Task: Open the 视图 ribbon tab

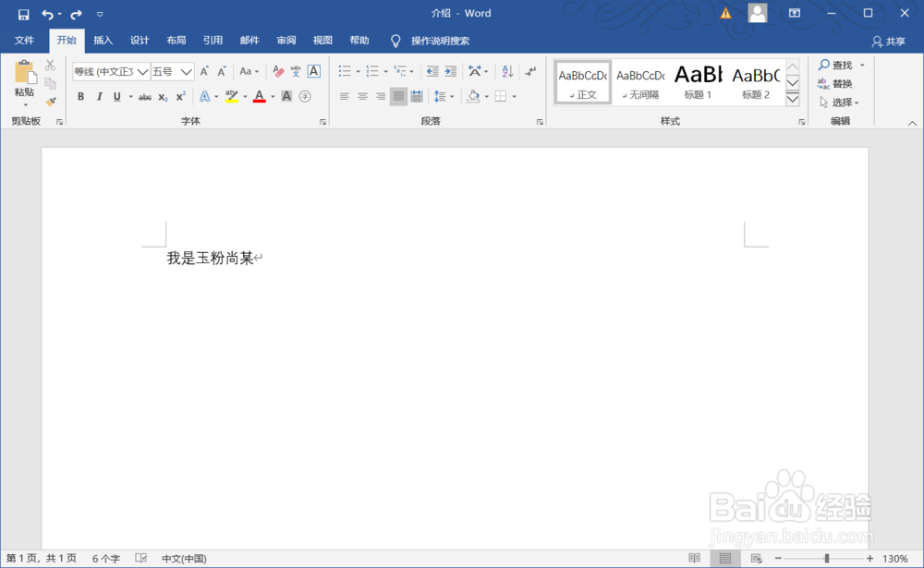Action: click(x=322, y=41)
